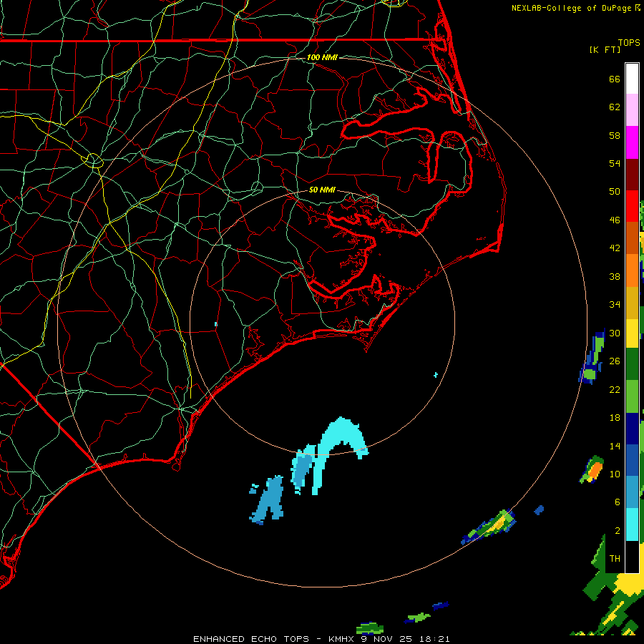Pick the 38 legend value
644x644 pixels.
coord(615,276)
